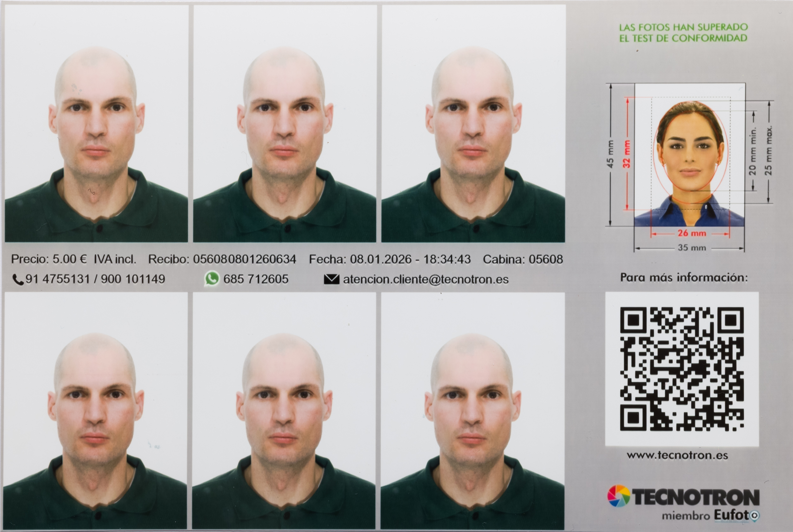
Task: Click the atencion.cliente@tecnotron.es email address
Action: (426, 279)
